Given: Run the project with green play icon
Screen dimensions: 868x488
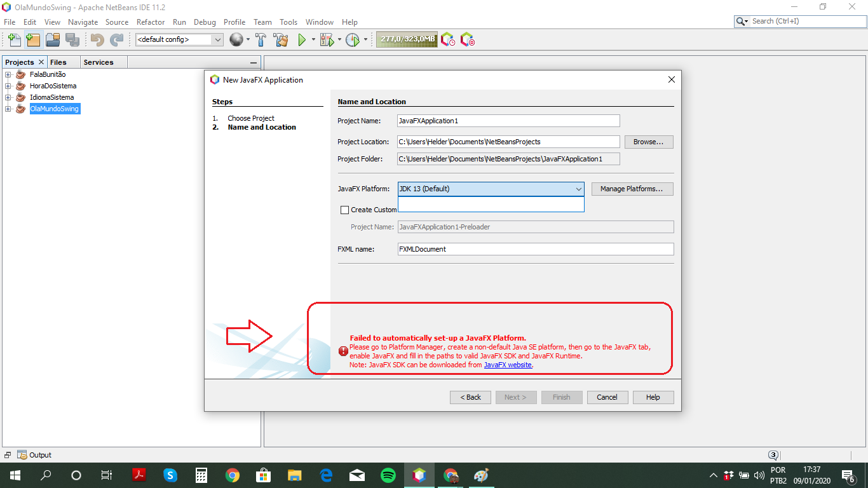Looking at the screenshot, I should coord(302,39).
